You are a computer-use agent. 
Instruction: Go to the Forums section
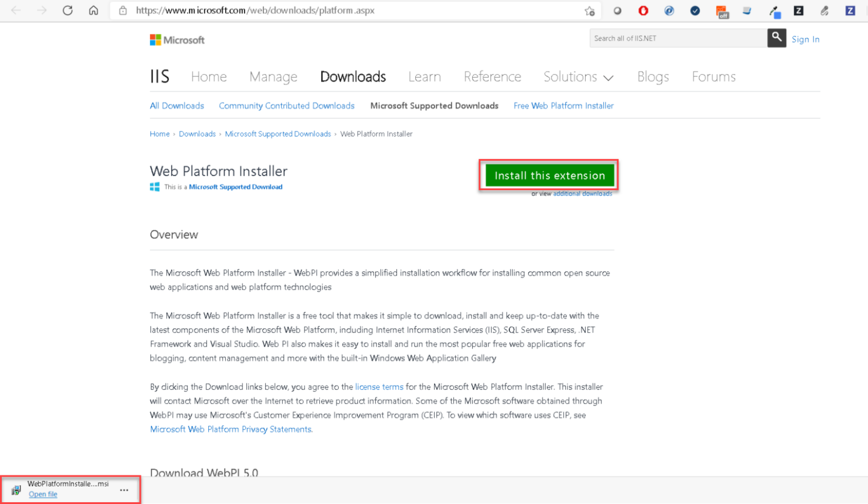(713, 77)
